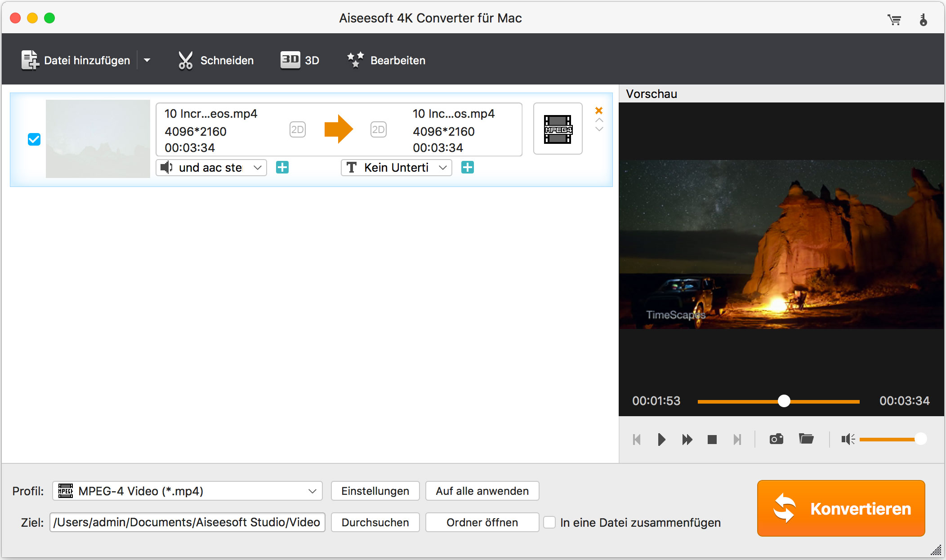
Task: Click the register key icon in title bar
Action: click(x=923, y=19)
